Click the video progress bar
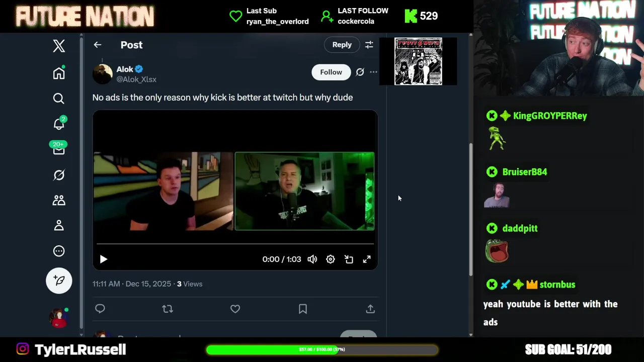Image resolution: width=644 pixels, height=362 pixels. (235, 244)
